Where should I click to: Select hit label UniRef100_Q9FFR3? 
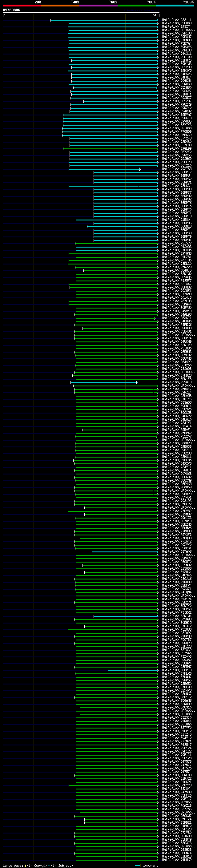177,162
